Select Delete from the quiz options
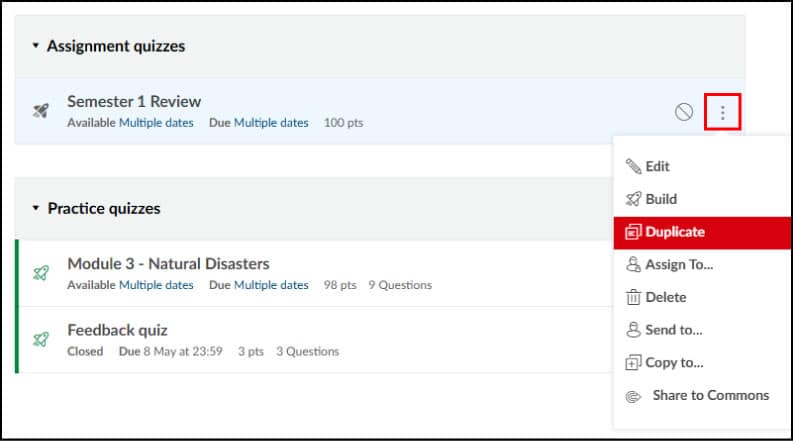The width and height of the screenshot is (793, 441). pos(665,297)
